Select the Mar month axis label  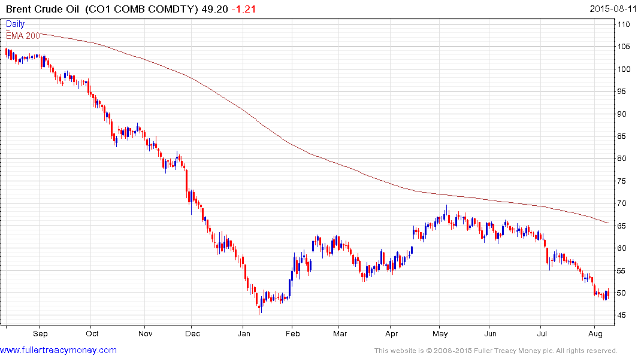(x=340, y=333)
